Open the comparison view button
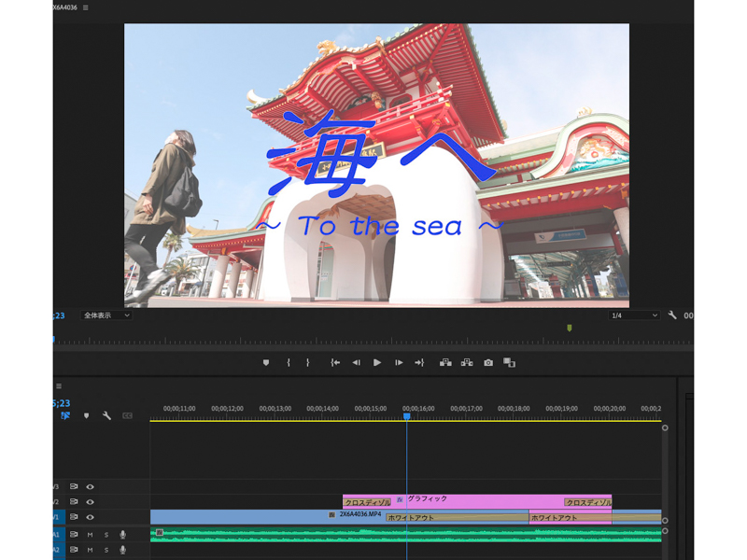 tap(509, 363)
